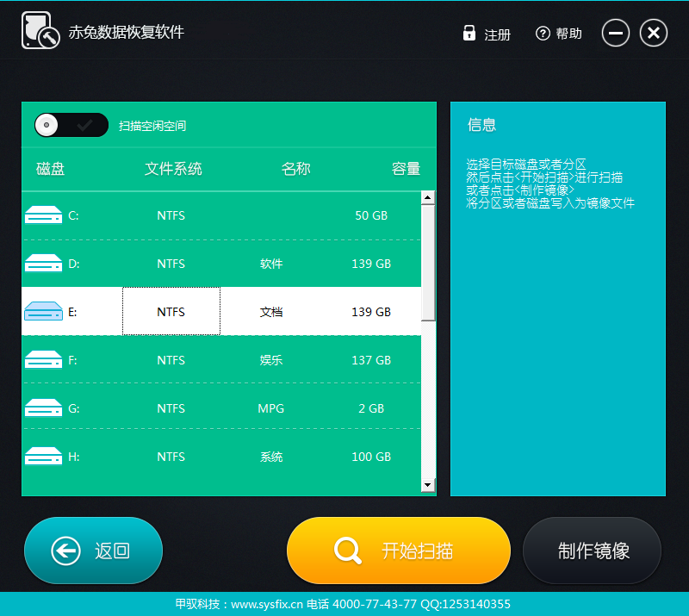
Task: Click the 名称 column header
Action: [295, 168]
